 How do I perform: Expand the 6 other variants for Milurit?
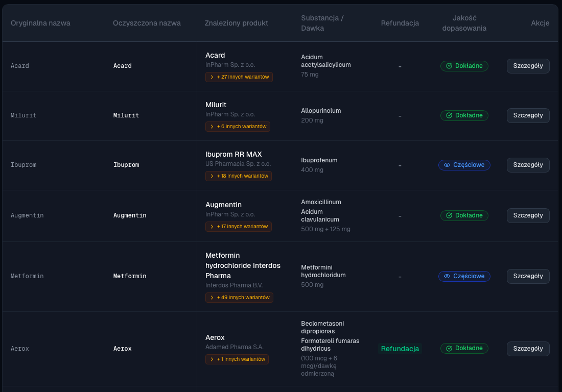tap(238, 127)
